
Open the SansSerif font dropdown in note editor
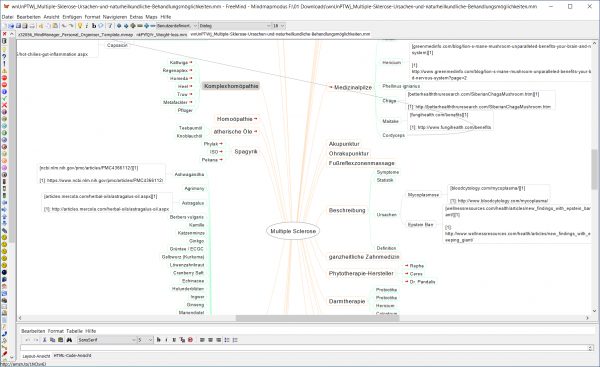coord(107,340)
